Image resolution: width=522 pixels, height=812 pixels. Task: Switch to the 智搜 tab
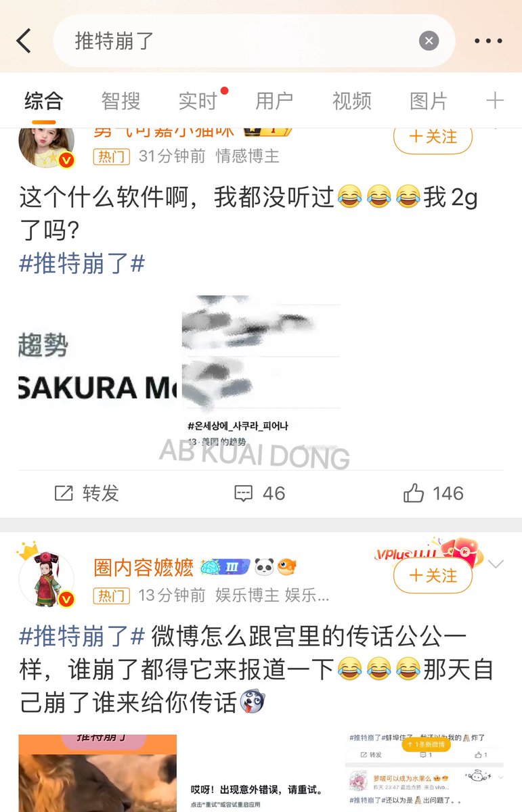coord(121,101)
